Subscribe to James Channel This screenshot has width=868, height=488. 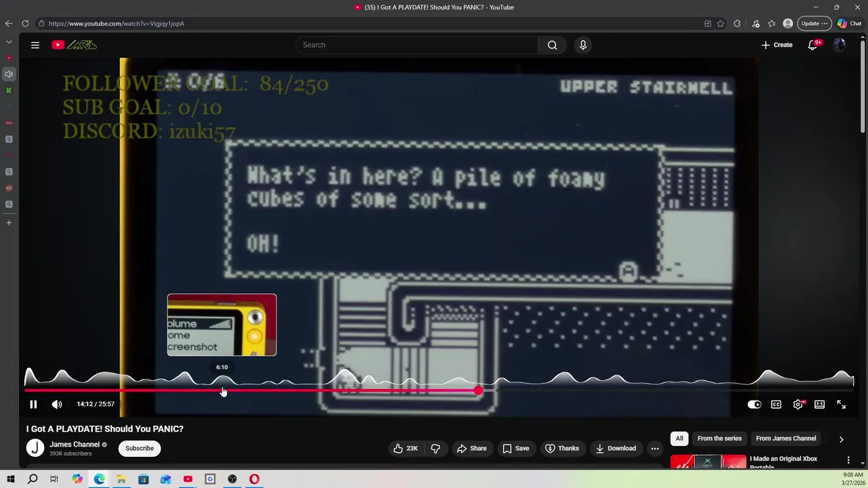point(140,448)
